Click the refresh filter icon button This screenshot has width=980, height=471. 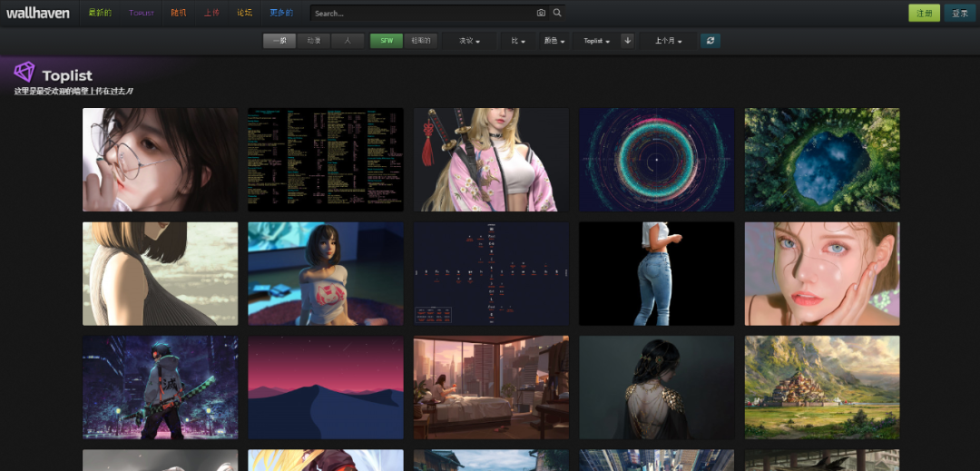[x=710, y=41]
